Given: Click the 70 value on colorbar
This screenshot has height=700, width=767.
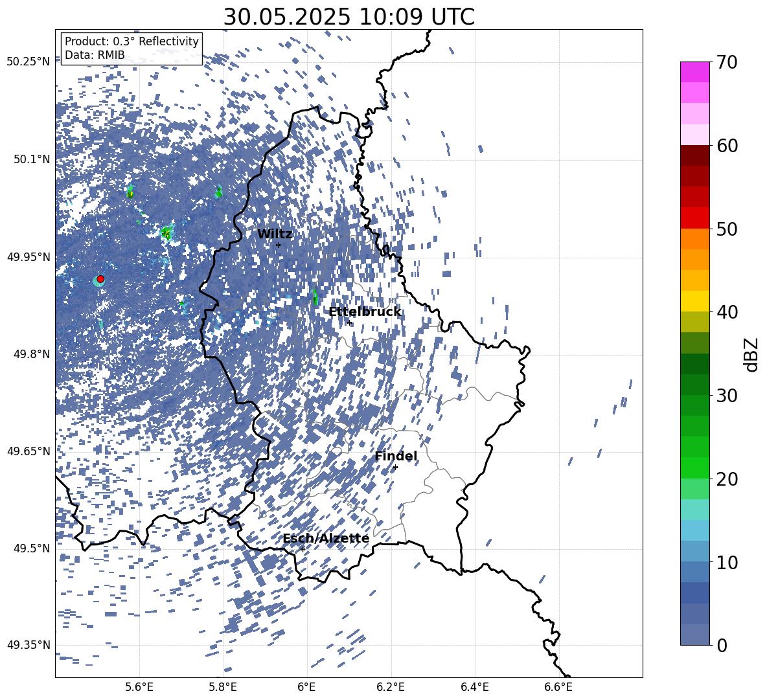Looking at the screenshot, I should coord(727,63).
